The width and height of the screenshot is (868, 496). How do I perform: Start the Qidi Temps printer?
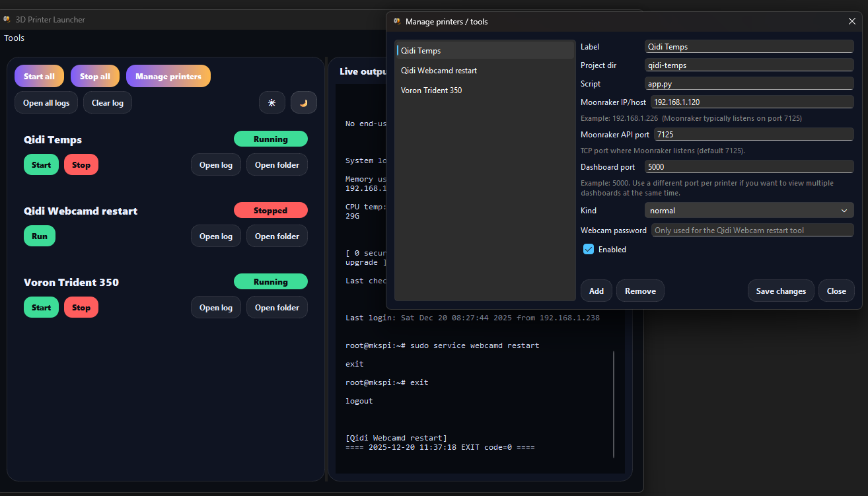pos(41,164)
